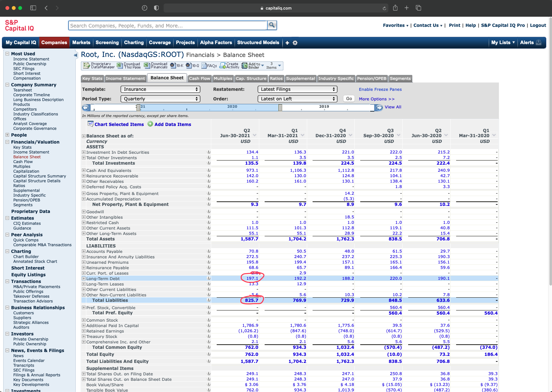
Task: Open the Segments tab
Action: pyautogui.click(x=400, y=79)
